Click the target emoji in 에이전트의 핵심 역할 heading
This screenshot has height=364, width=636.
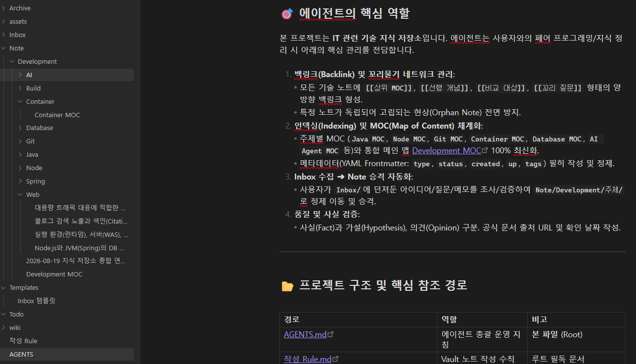[x=287, y=14]
